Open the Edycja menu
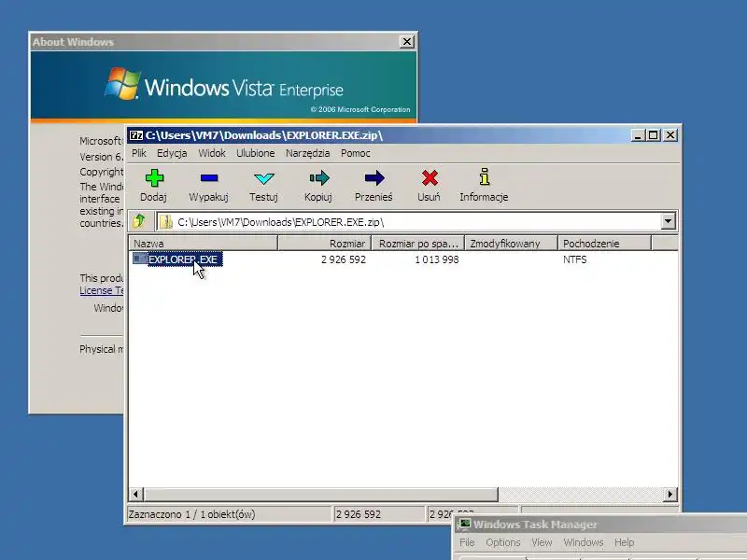The height and width of the screenshot is (560, 747). pyautogui.click(x=172, y=153)
